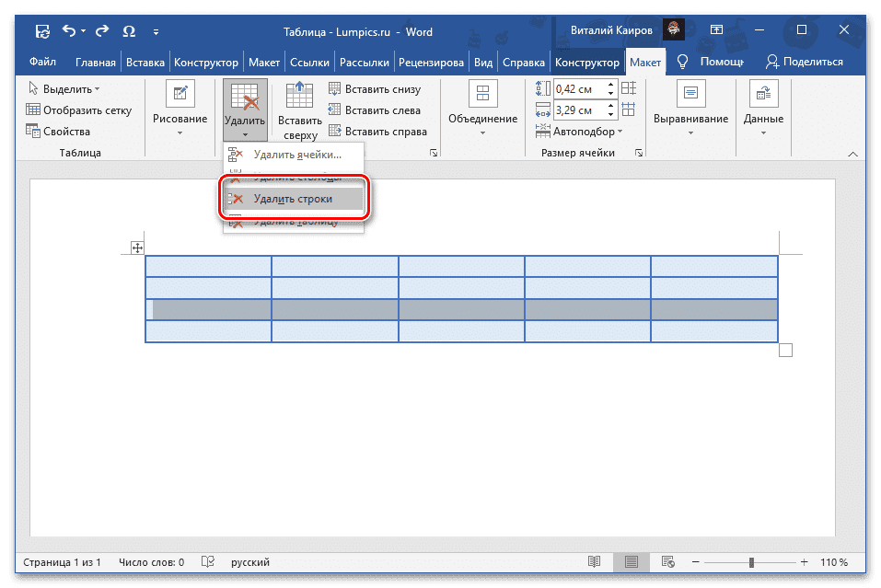The height and width of the screenshot is (588, 881).
Task: Switch to Read Mode in status bar
Action: click(x=595, y=561)
